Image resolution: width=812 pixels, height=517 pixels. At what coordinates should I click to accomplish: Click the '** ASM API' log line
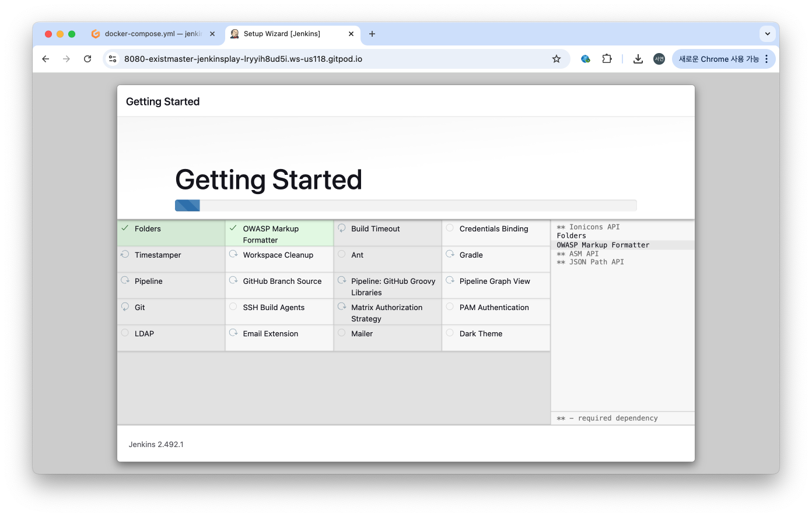[x=577, y=254]
